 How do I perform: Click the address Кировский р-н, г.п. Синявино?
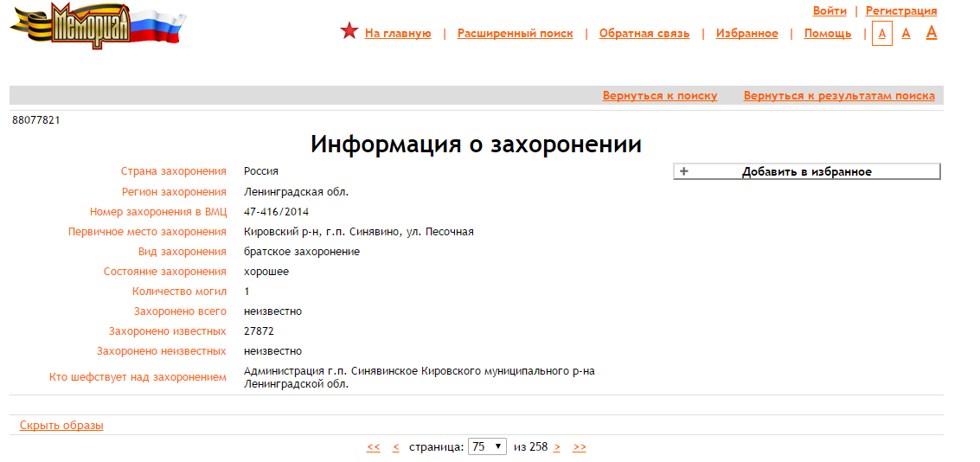323,232
